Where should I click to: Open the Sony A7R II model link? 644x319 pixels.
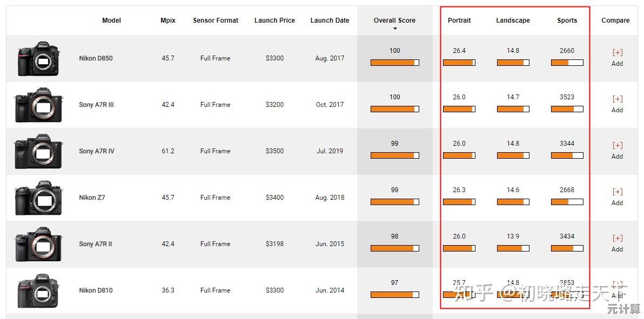pos(96,244)
